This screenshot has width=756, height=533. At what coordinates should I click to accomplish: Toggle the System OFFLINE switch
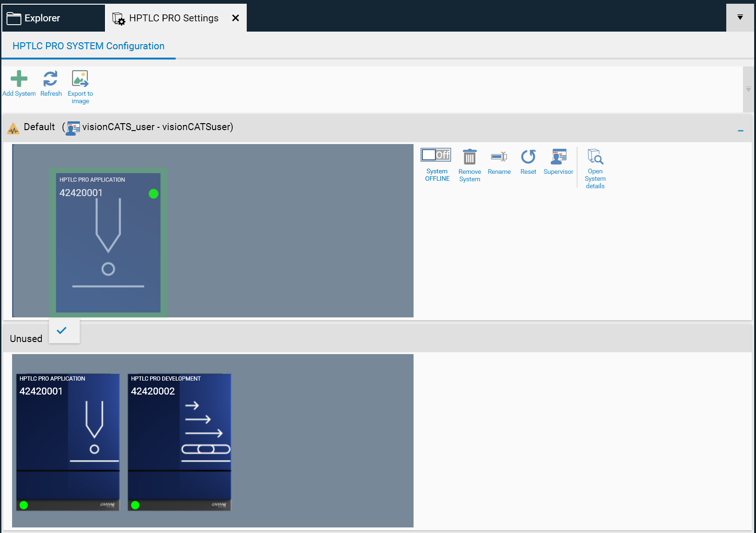[x=436, y=155]
